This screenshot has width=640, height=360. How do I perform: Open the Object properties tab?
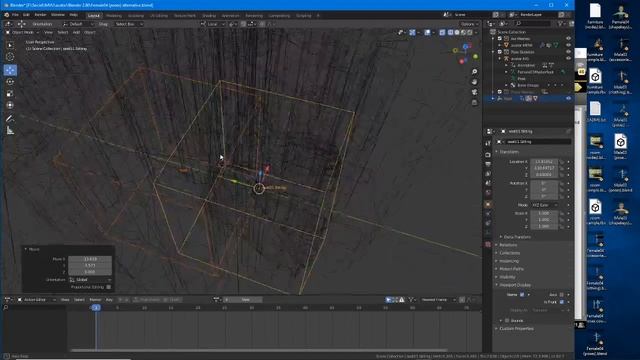[488, 204]
